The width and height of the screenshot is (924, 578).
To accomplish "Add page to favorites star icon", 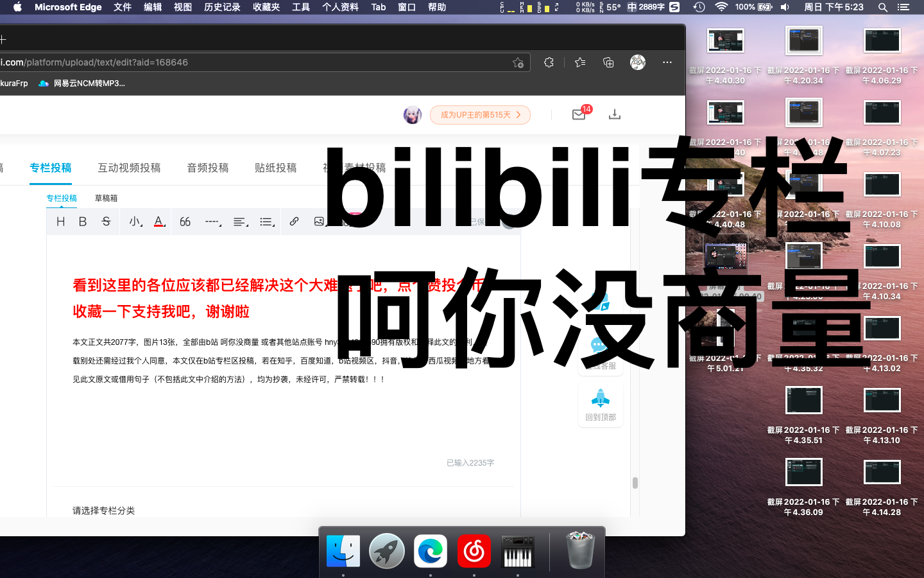I will (518, 62).
